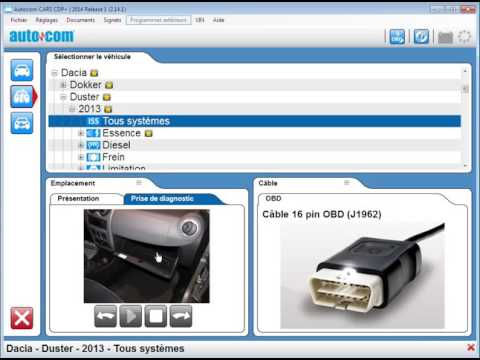Open the Fichier menu
Viewport: 480px width, 360px height.
(x=19, y=20)
